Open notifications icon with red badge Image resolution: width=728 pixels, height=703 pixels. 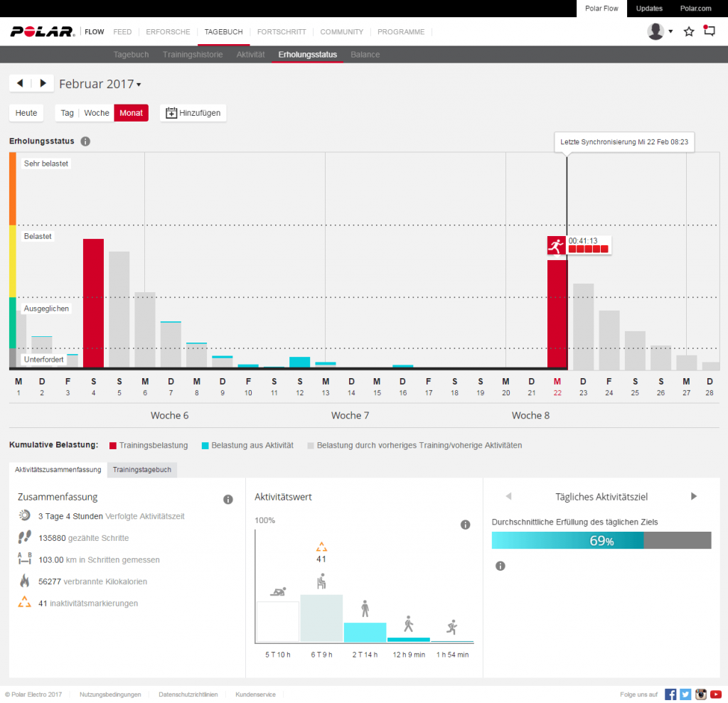(x=709, y=31)
